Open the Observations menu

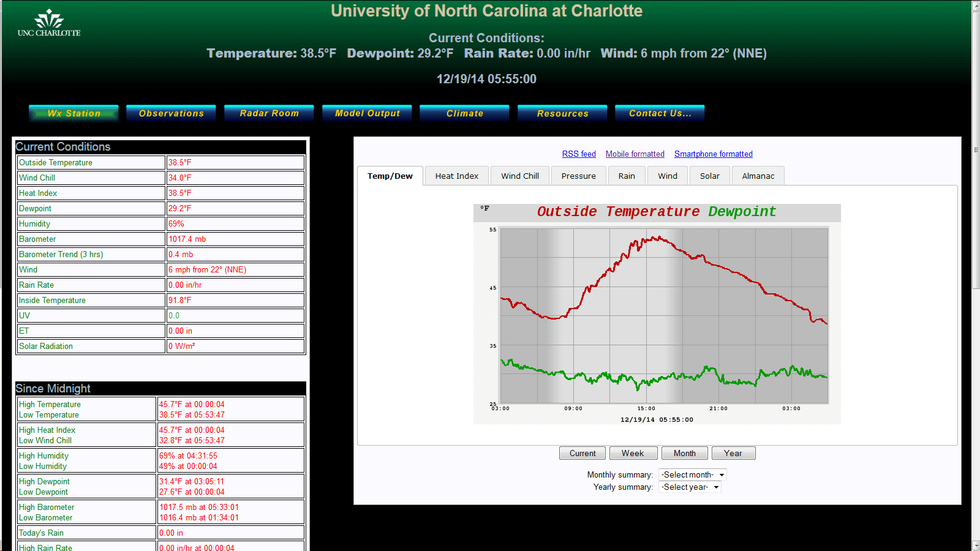click(x=171, y=113)
